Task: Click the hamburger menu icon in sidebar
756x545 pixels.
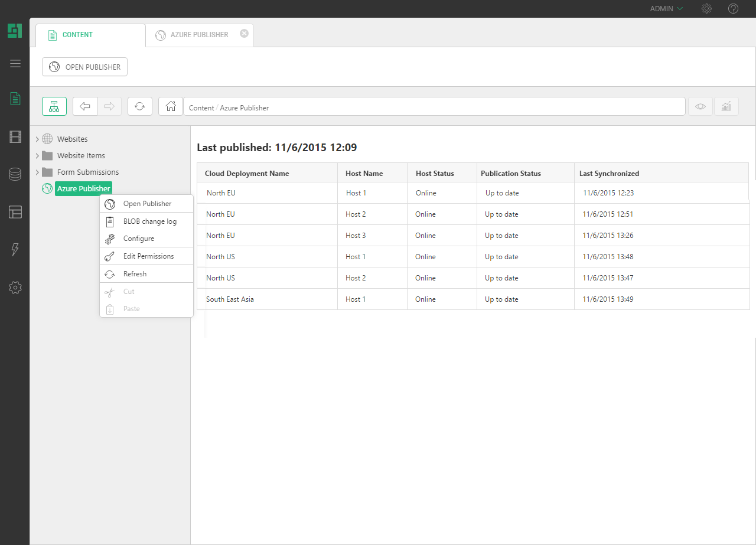Action: pos(15,64)
